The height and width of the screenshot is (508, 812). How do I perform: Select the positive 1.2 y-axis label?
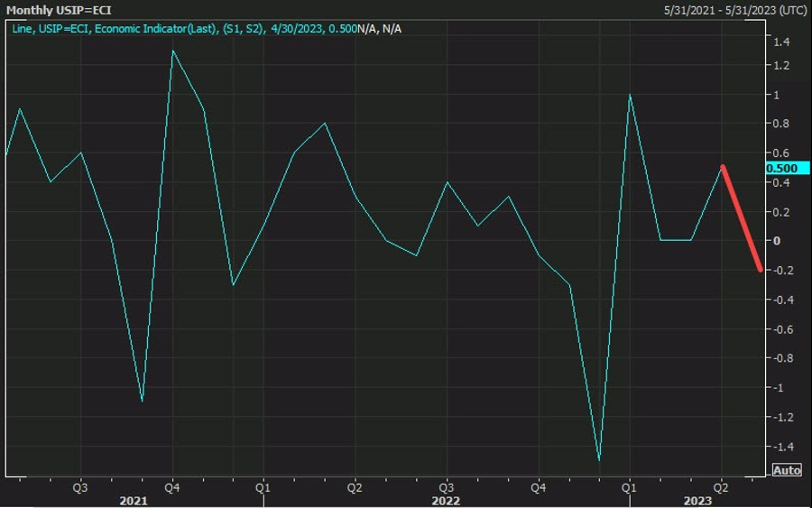coord(780,65)
